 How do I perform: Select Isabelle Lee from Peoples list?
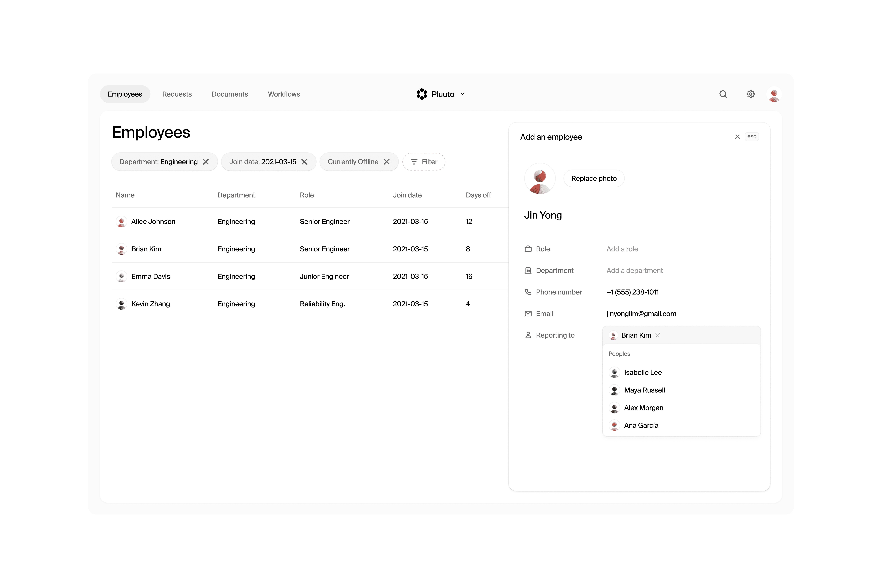pos(643,372)
